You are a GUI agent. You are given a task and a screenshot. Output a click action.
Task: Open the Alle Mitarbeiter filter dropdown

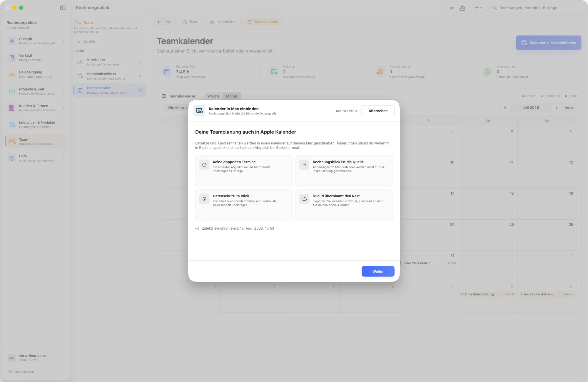click(176, 108)
